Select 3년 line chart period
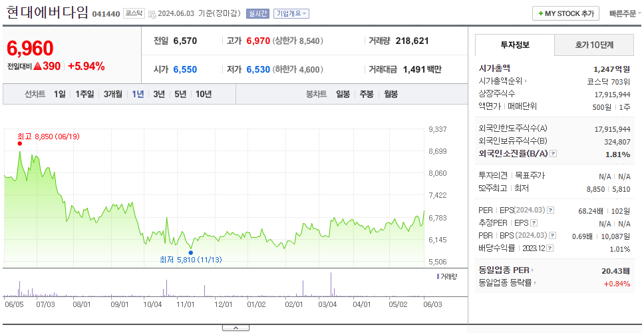This screenshot has width=644, height=333. tap(159, 94)
